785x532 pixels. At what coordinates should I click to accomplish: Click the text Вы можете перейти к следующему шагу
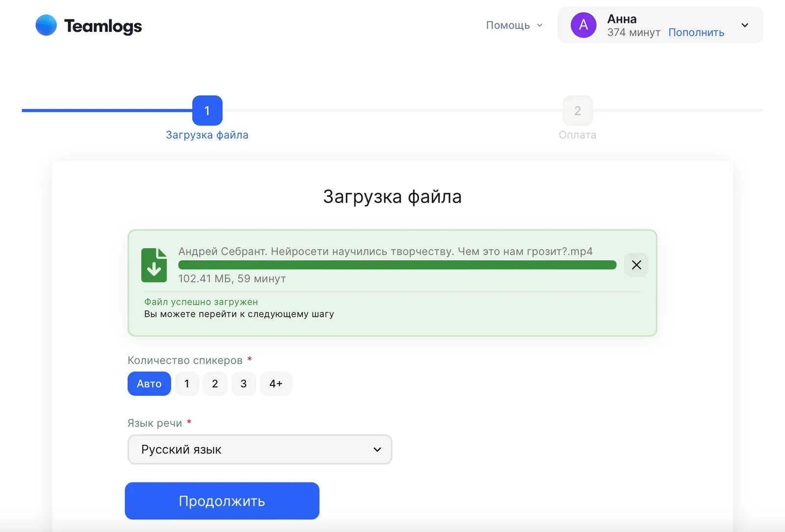pos(239,314)
